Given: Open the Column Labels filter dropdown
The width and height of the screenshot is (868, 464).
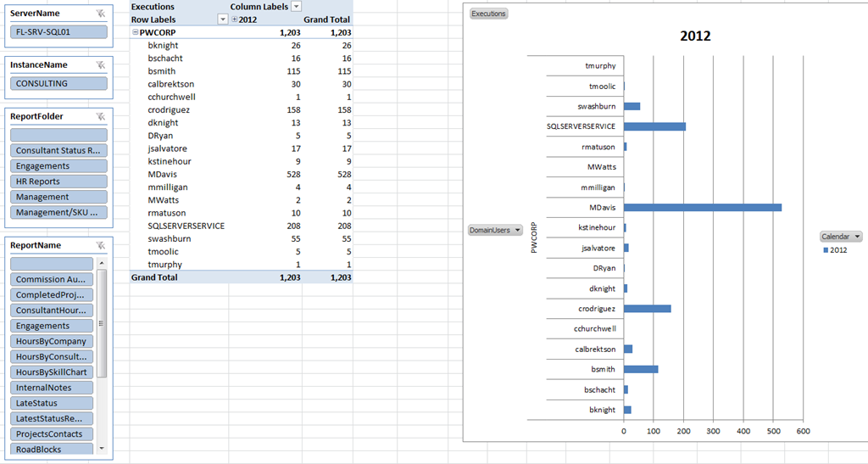Looking at the screenshot, I should coord(296,6).
